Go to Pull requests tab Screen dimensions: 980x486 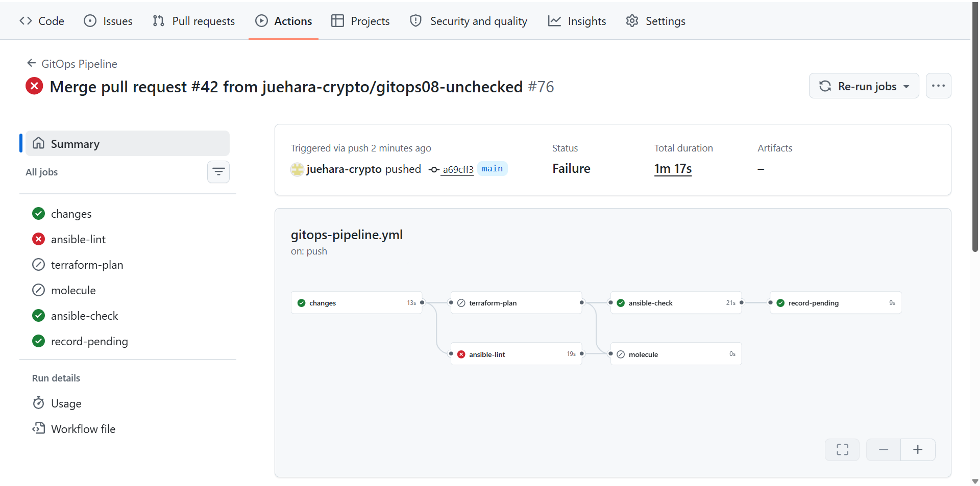(x=194, y=21)
